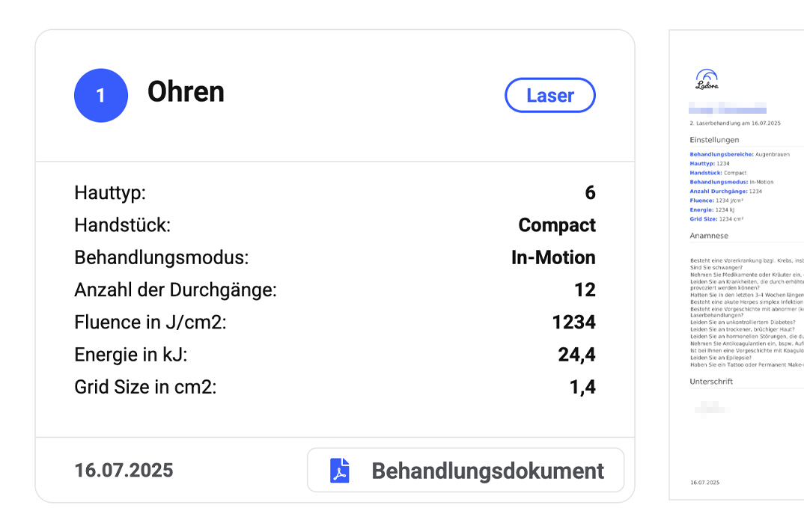
Task: Click the Laser tag button
Action: pyautogui.click(x=550, y=96)
